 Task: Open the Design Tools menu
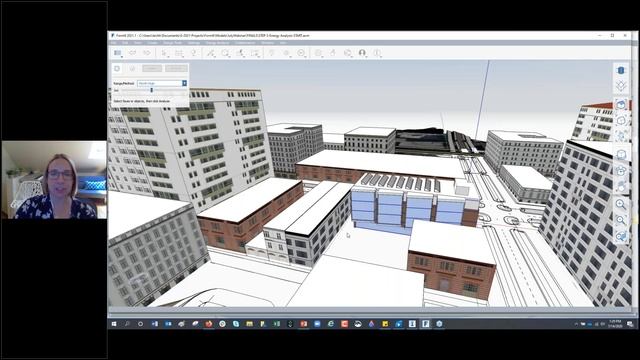(173, 42)
